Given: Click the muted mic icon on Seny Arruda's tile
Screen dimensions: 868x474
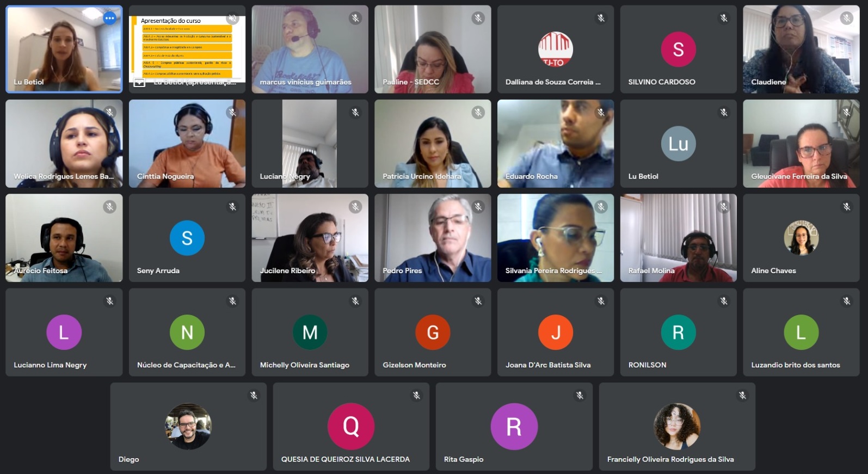Looking at the screenshot, I should click(232, 207).
